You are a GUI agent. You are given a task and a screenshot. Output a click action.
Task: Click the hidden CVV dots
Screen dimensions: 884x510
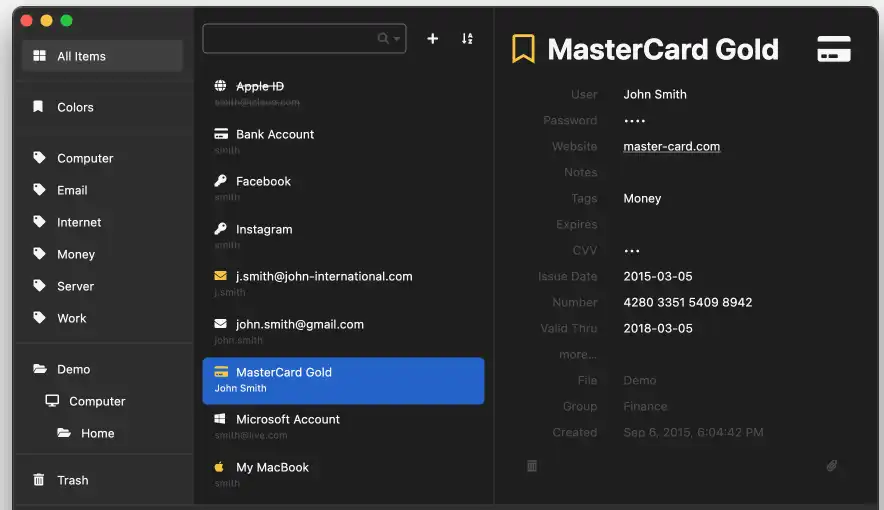(632, 251)
